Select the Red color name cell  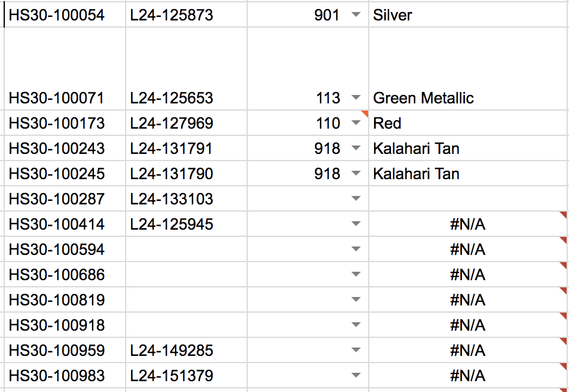pos(387,123)
